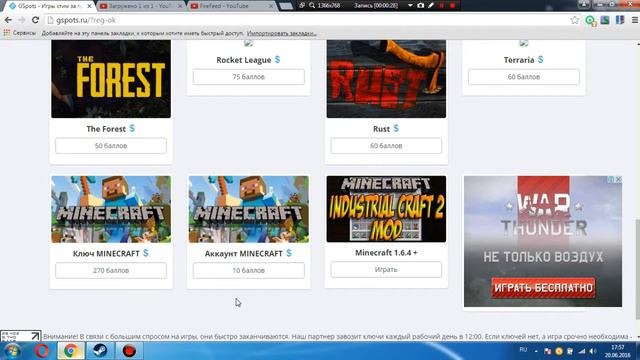Screen dimensions: 640x360
Task: Buy Rocket League for 75 баллов
Action: [249, 77]
